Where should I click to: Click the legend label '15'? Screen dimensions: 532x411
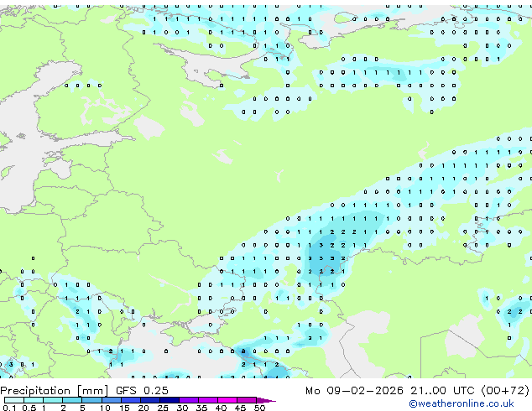(x=124, y=408)
